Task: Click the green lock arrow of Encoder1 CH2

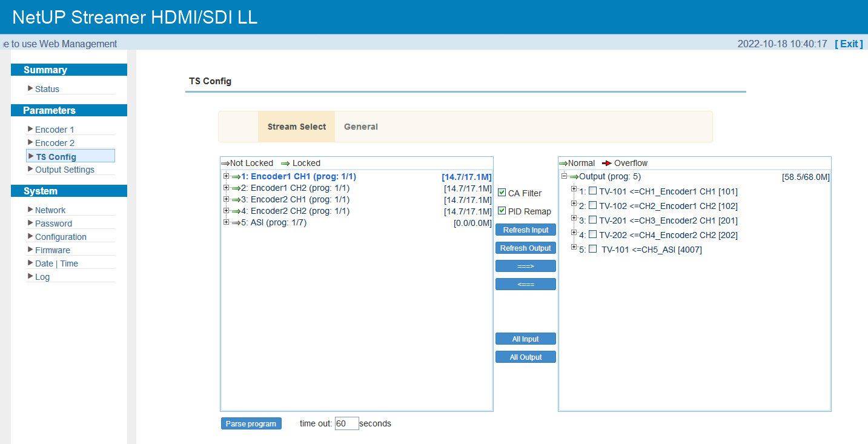Action: [x=236, y=188]
